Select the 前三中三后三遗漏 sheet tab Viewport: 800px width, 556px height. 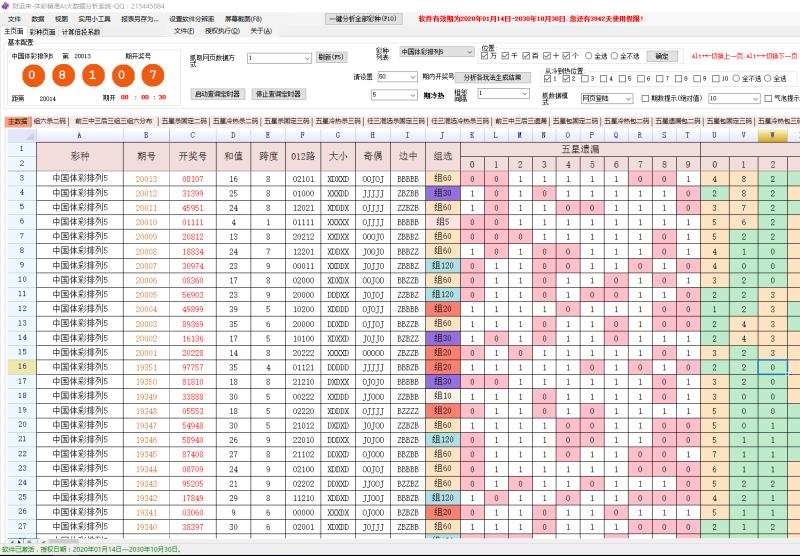(x=521, y=121)
